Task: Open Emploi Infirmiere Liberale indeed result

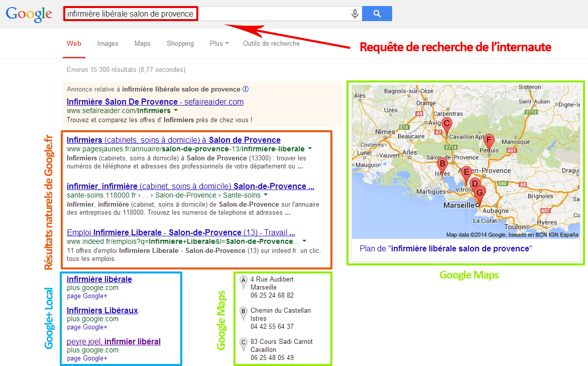Action: click(181, 232)
